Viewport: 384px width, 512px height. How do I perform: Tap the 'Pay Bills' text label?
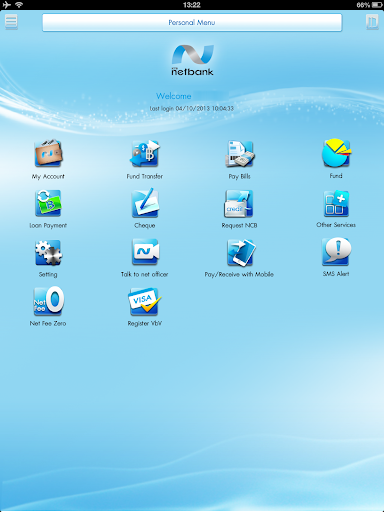click(239, 176)
